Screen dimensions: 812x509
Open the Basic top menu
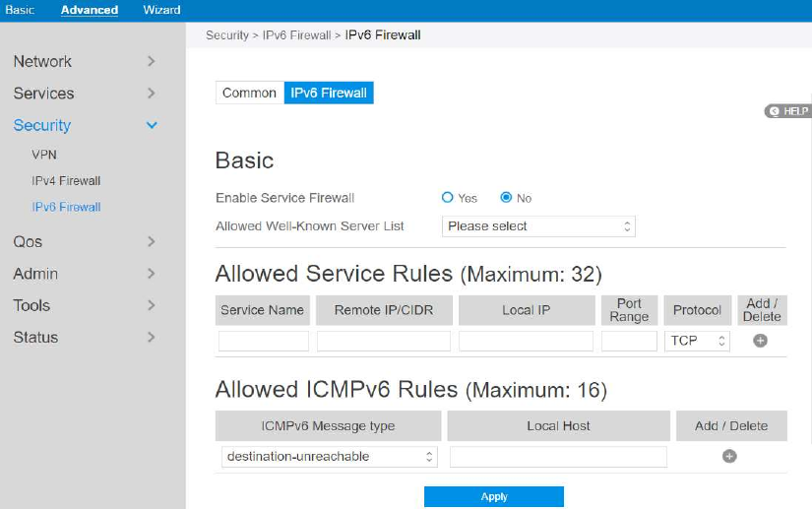click(20, 10)
